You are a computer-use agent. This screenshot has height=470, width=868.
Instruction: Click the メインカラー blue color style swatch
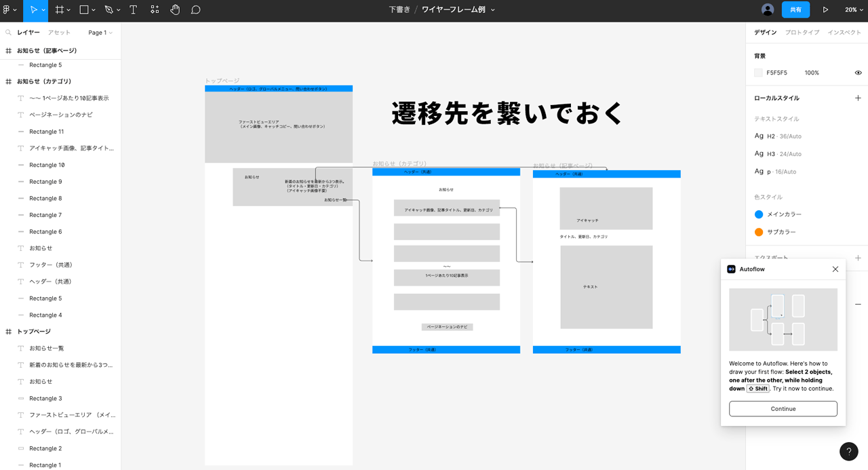759,214
